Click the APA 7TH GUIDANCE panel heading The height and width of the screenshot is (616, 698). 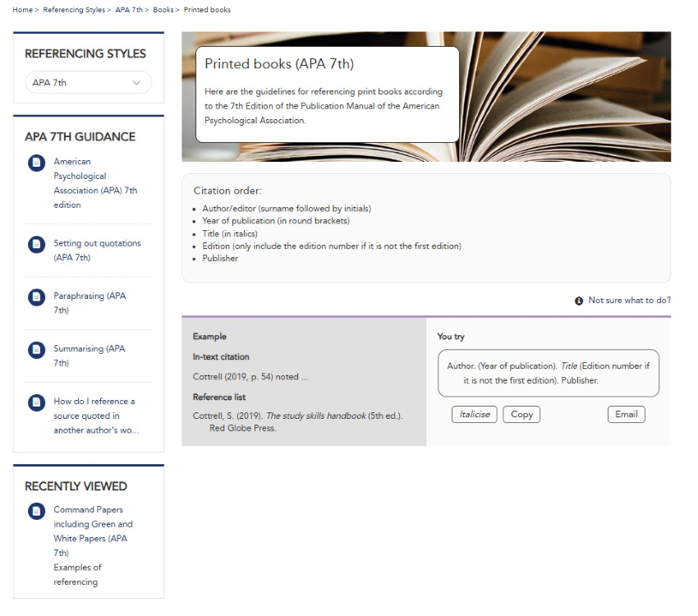[80, 136]
